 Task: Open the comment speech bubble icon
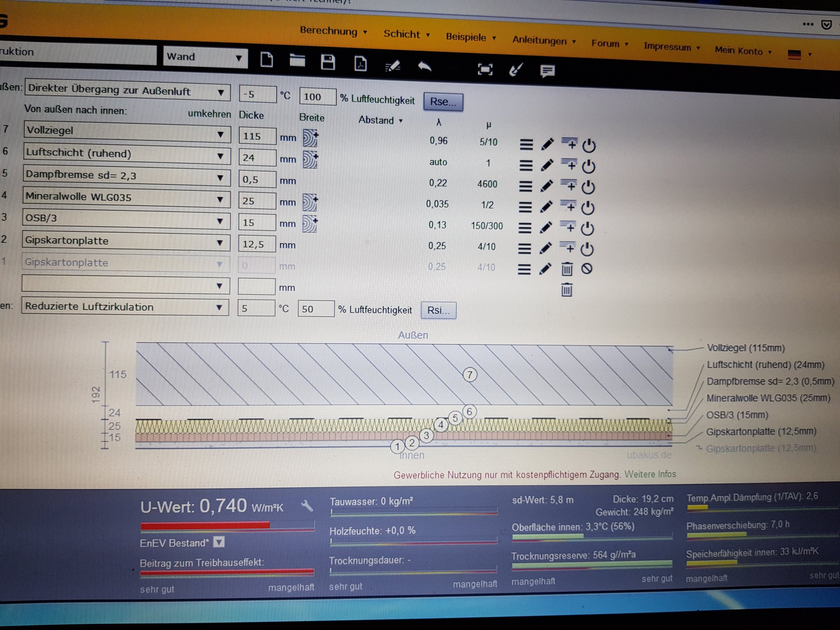(x=547, y=71)
